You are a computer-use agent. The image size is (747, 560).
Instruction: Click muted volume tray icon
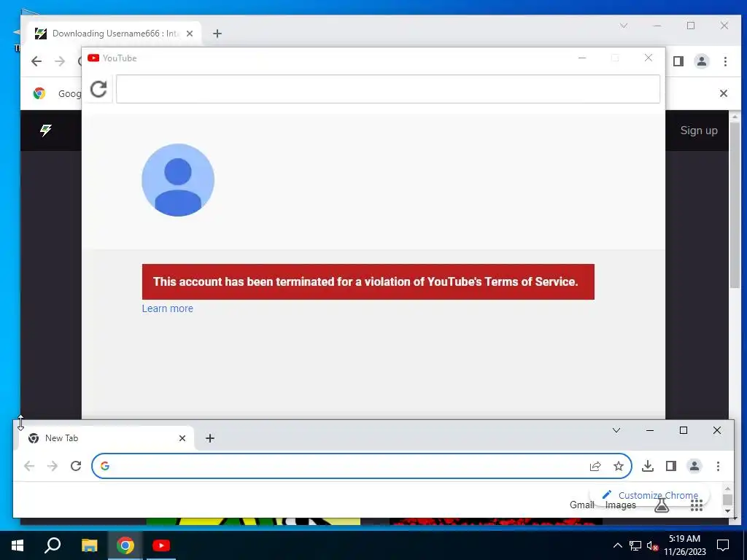652,545
